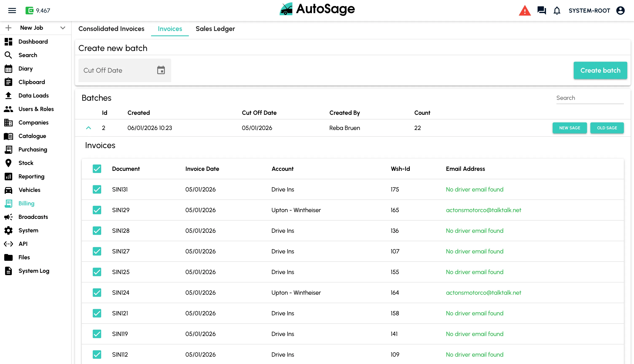The height and width of the screenshot is (364, 634).
Task: Open the Broadcasts megaphone icon
Action: [8, 217]
